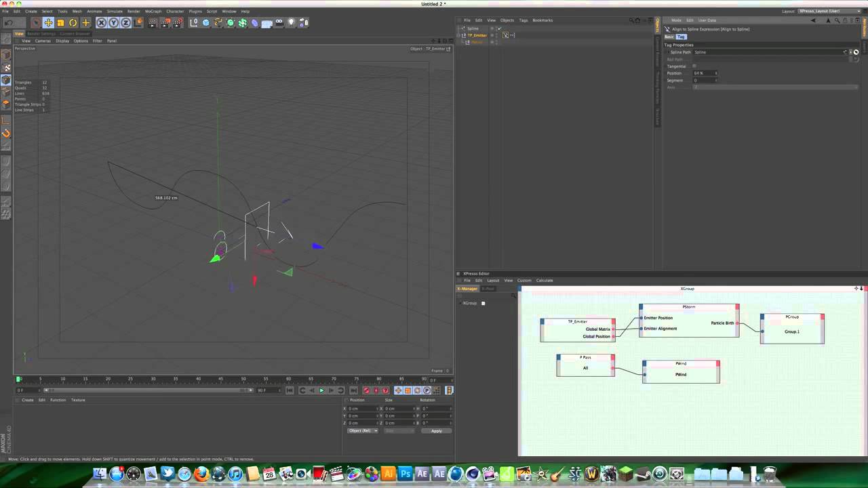Screen dimensions: 868x488
Task: Switch to the Render Settings tab
Action: pyautogui.click(x=41, y=33)
